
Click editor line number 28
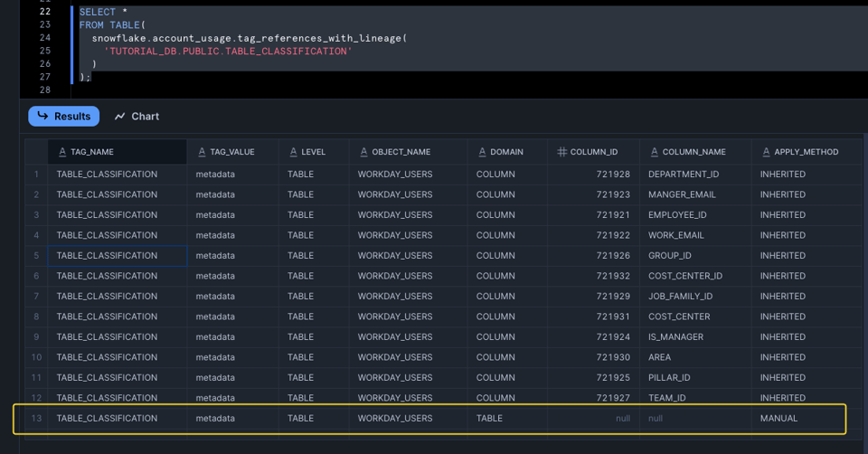(45, 90)
